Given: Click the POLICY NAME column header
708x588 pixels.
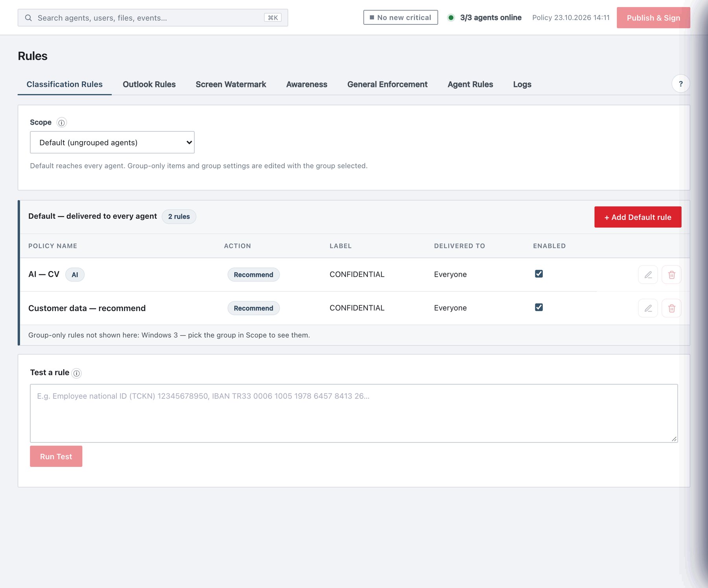Looking at the screenshot, I should pyautogui.click(x=53, y=246).
